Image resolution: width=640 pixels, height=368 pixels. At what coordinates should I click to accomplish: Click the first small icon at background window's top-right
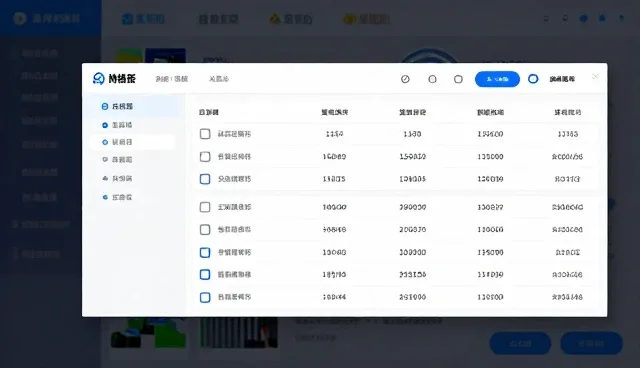pyautogui.click(x=546, y=19)
